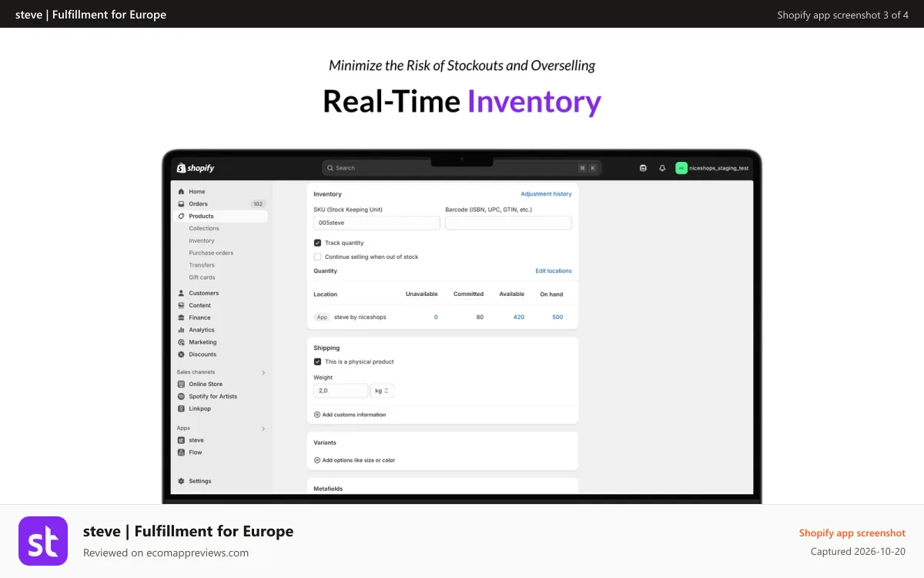Open the Inventory submenu item
The height and width of the screenshot is (578, 924).
[202, 240]
